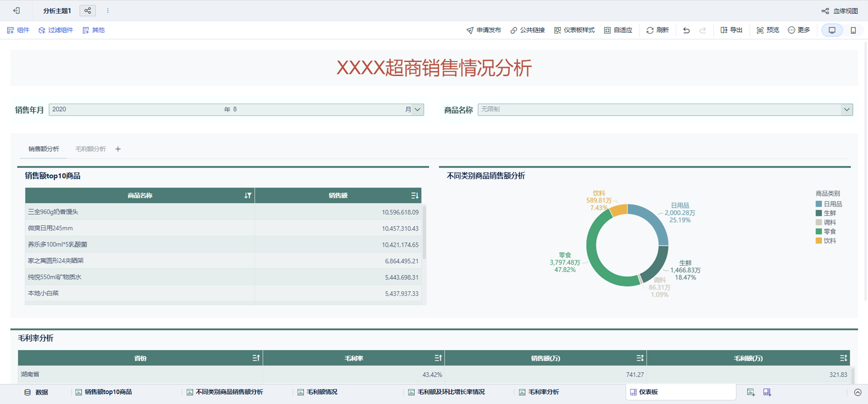
Task: Click the month field showing 8
Action: pos(317,110)
